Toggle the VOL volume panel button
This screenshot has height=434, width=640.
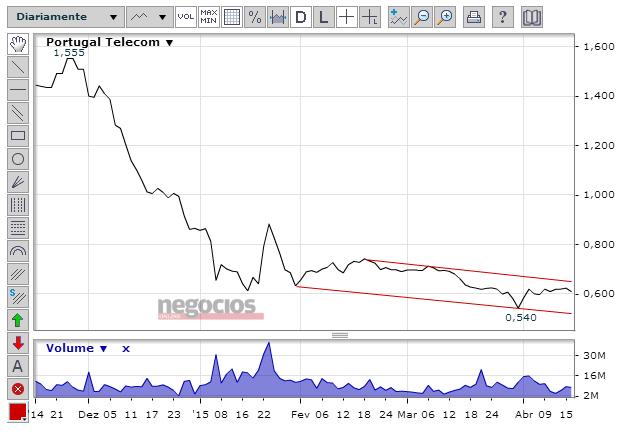(186, 17)
